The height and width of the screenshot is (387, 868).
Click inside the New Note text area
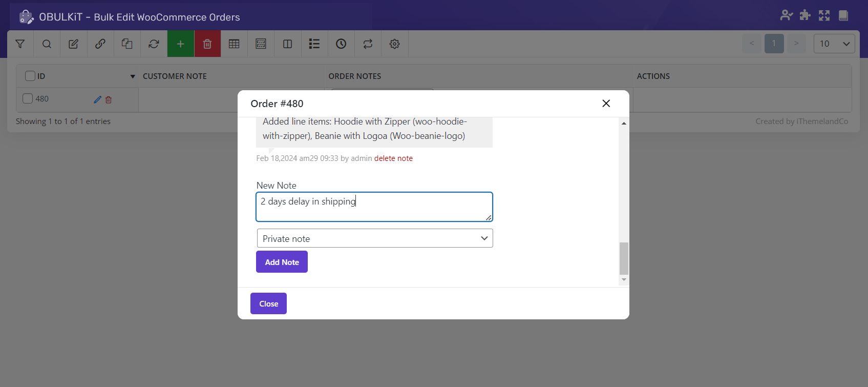click(374, 207)
